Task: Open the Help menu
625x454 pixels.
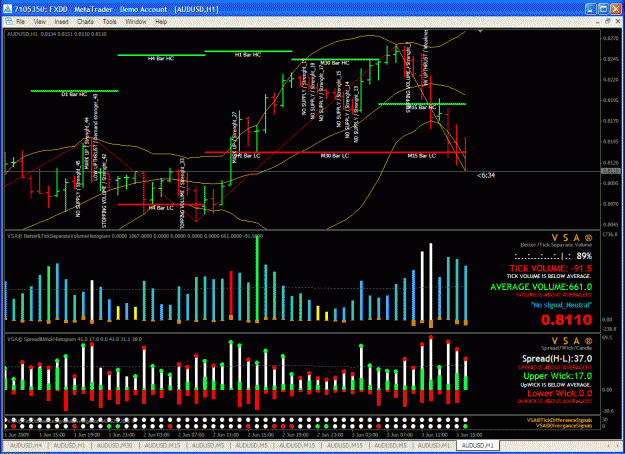Action: [x=161, y=22]
